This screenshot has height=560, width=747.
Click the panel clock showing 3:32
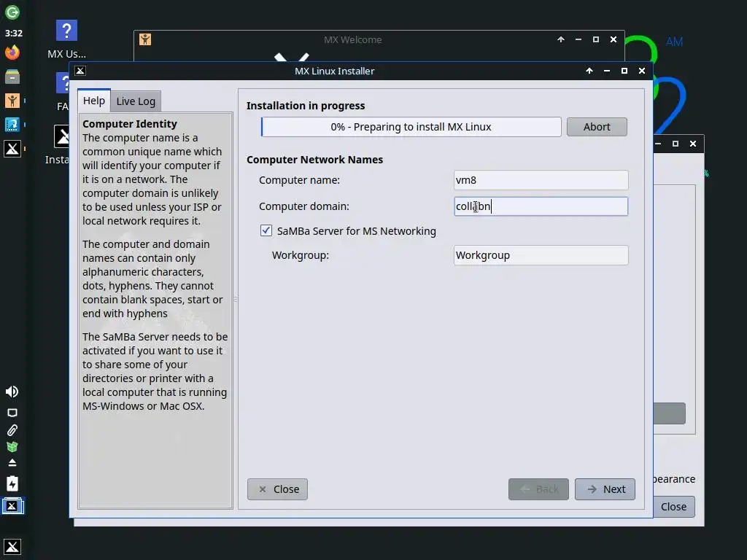pos(14,34)
